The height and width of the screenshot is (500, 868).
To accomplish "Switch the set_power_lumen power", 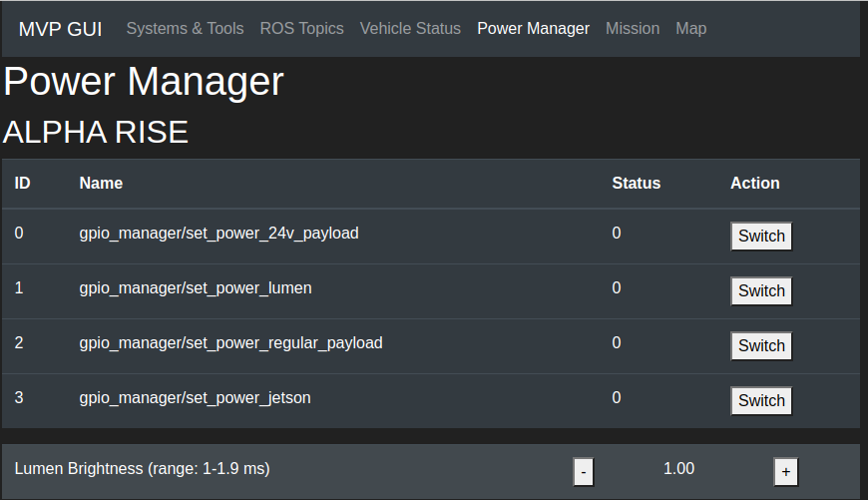I will [761, 291].
